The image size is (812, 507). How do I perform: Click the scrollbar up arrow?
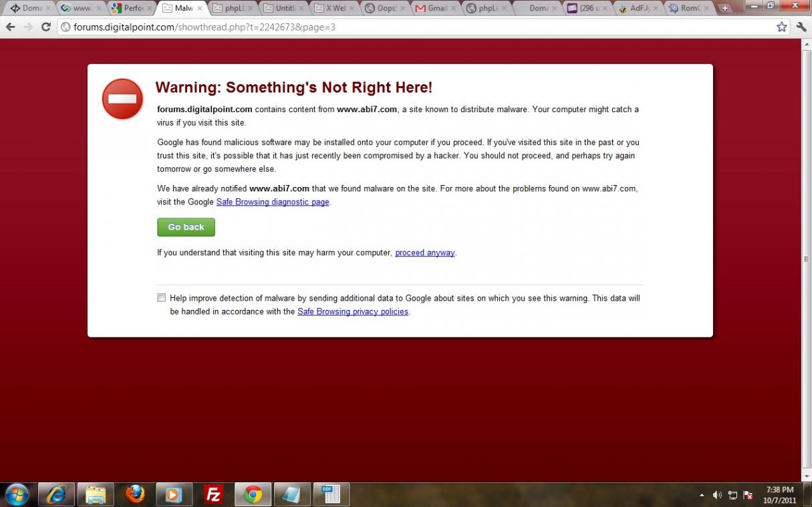(x=806, y=44)
